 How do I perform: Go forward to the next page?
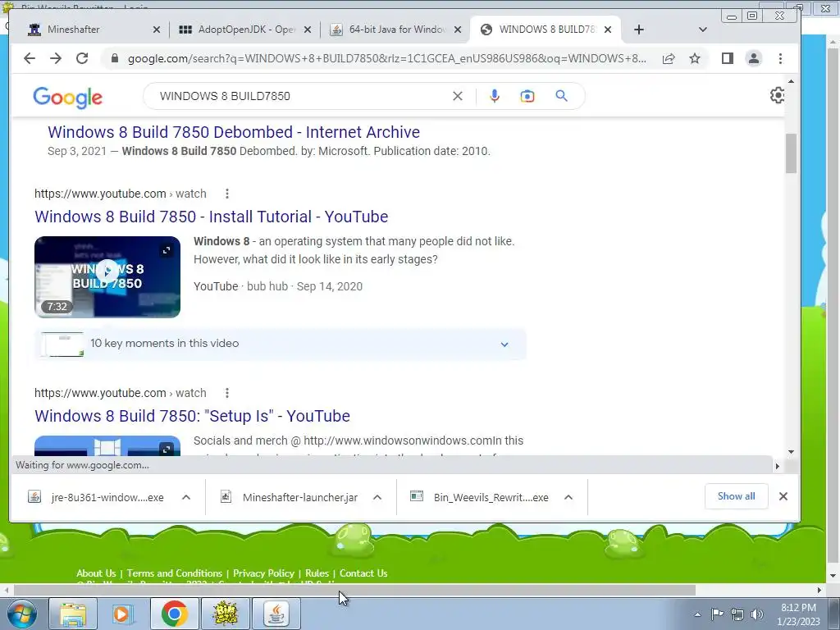click(56, 58)
